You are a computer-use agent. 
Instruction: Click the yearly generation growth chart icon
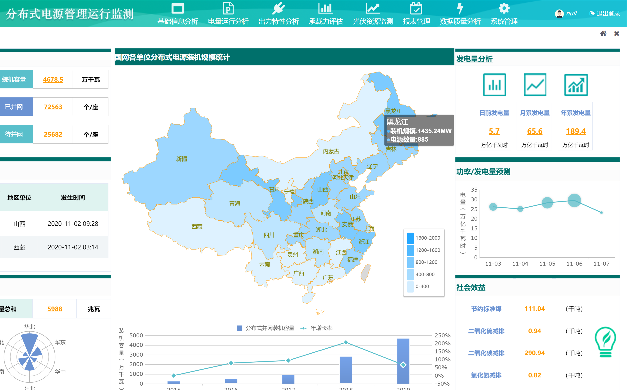[576, 85]
